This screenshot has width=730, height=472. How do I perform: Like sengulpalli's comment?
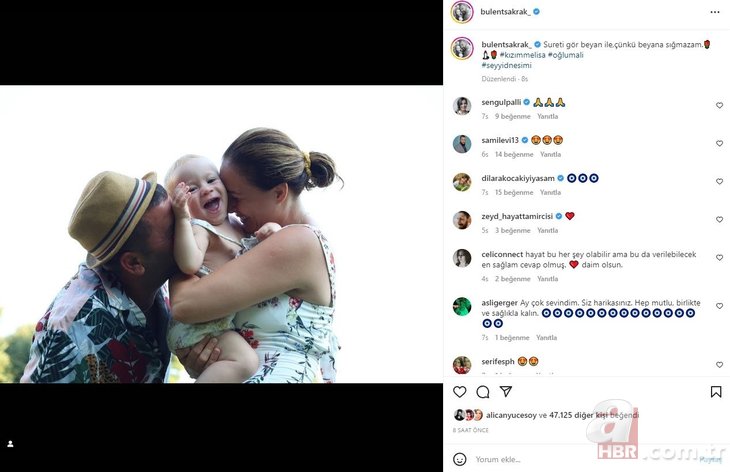[719, 105]
